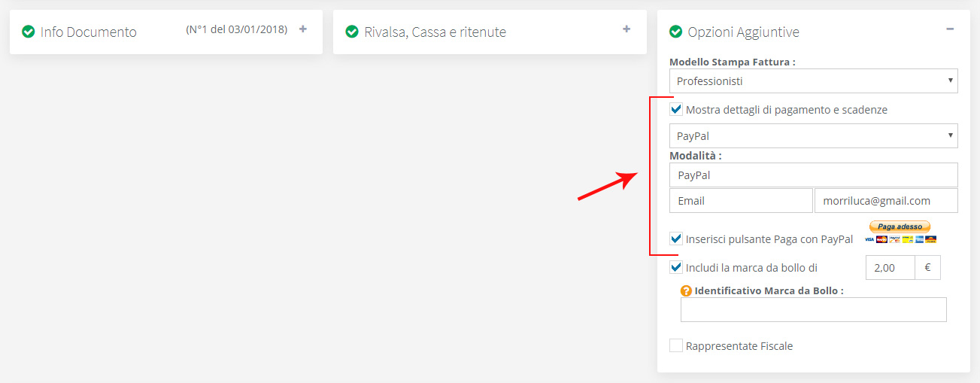
Task: Click the green check icon beside Rivalsa, Cassa
Action: (351, 32)
